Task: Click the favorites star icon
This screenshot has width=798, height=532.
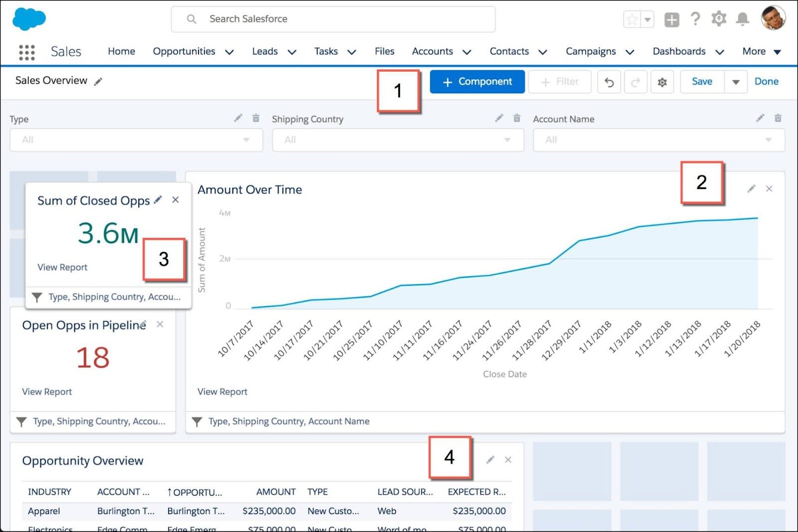Action: coord(632,19)
